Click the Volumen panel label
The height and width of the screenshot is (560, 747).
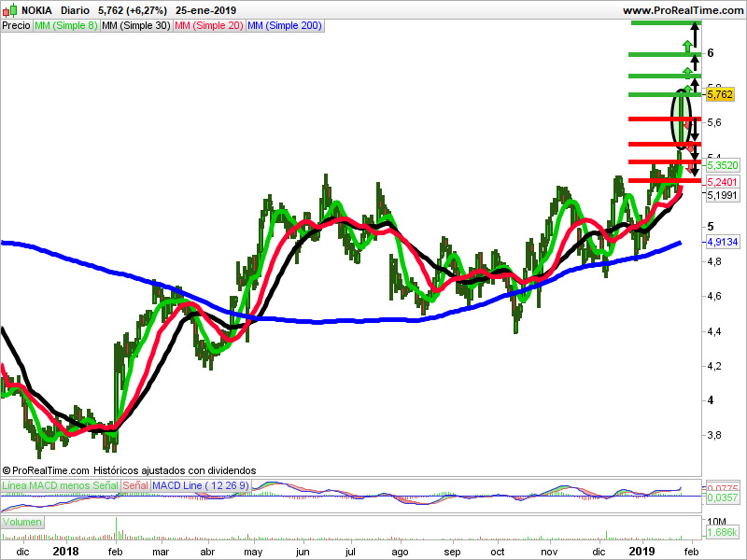pyautogui.click(x=21, y=522)
